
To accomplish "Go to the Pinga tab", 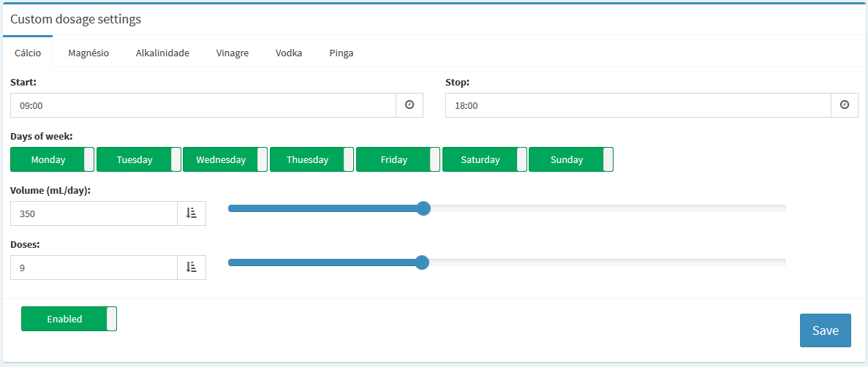I will pos(341,53).
